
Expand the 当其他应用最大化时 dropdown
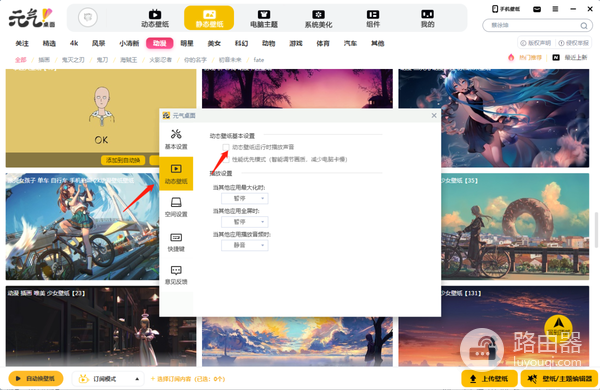[x=245, y=198]
